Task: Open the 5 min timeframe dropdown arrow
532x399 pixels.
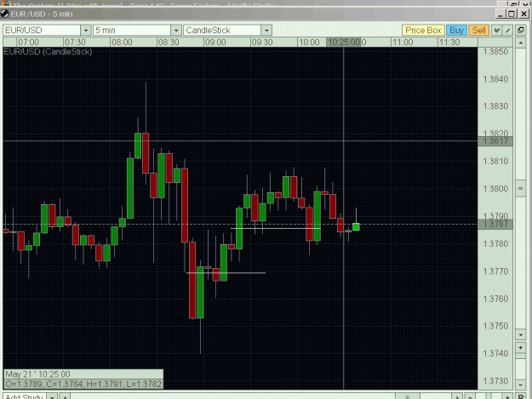Action: pyautogui.click(x=176, y=30)
